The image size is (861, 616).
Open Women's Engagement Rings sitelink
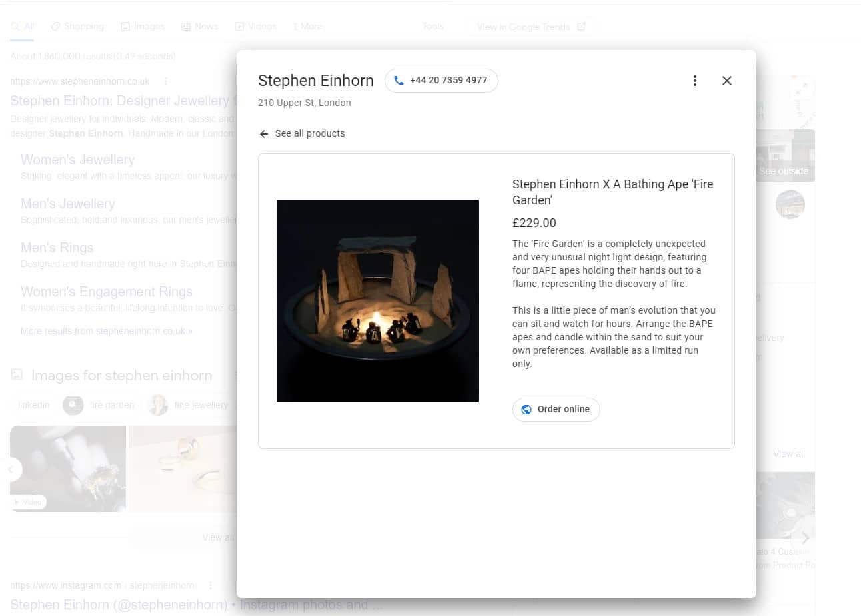pyautogui.click(x=107, y=292)
